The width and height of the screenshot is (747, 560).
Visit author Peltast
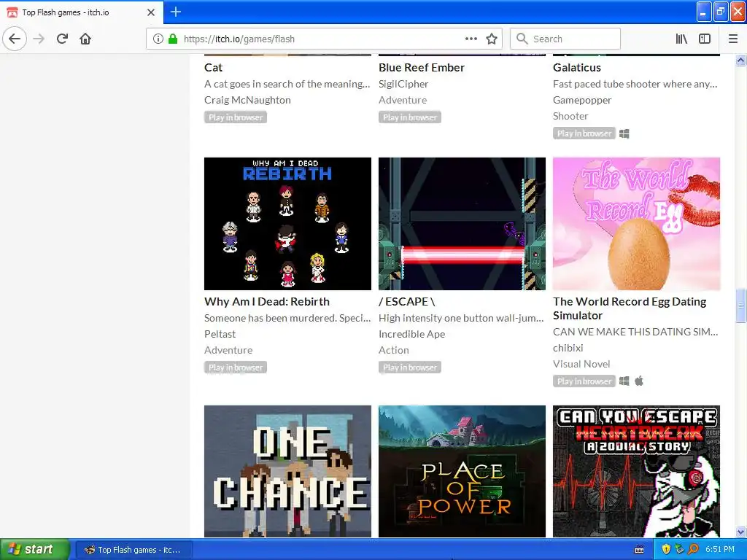tap(220, 334)
